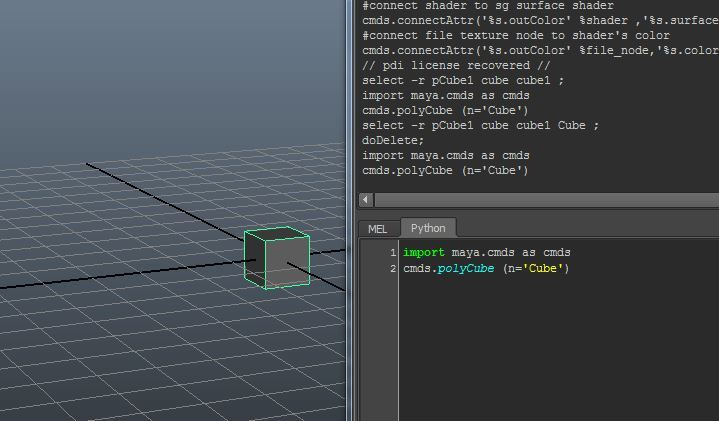719x421 pixels.
Task: Click 'polyCube' in editor line 2
Action: (466, 268)
